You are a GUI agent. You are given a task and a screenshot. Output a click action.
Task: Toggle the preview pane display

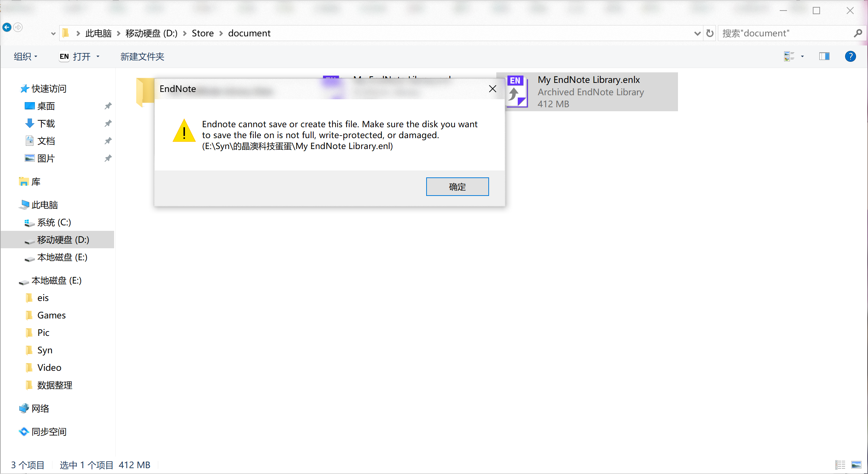825,57
